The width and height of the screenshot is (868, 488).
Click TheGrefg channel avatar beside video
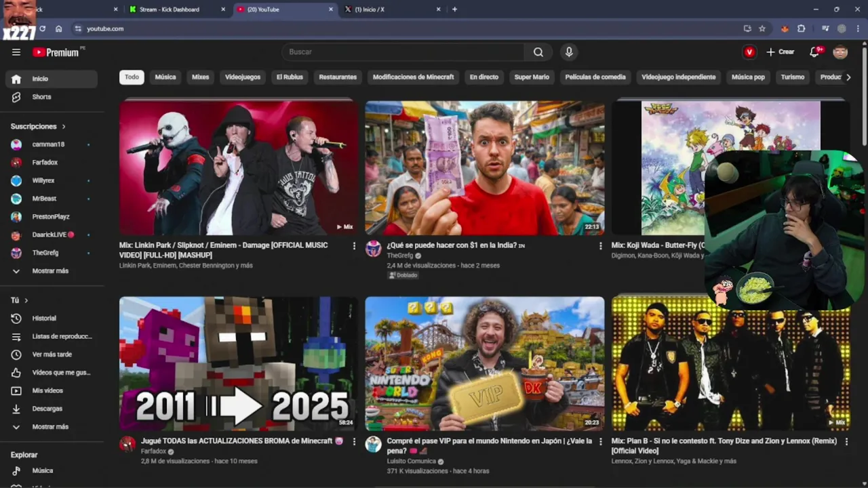[374, 249]
